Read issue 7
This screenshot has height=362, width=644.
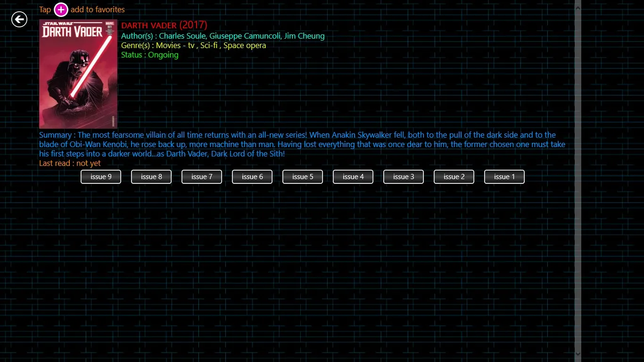point(202,177)
